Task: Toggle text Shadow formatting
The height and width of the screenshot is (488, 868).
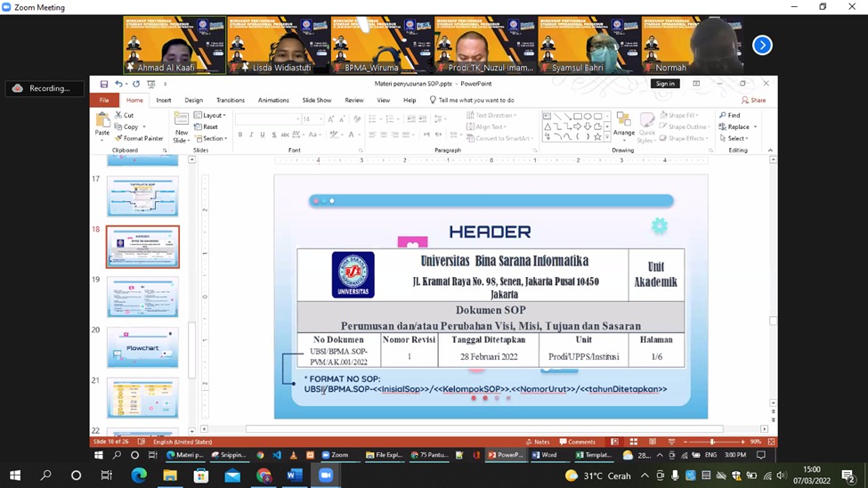Action: click(x=273, y=134)
